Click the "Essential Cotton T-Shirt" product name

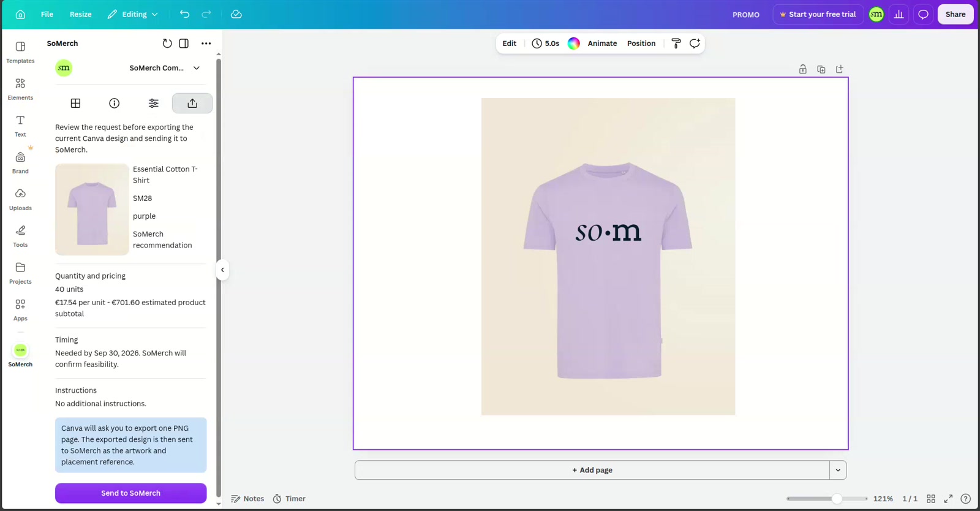point(165,175)
